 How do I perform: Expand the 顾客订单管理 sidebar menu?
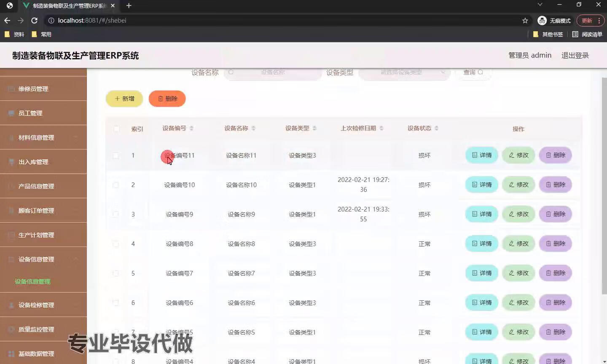pyautogui.click(x=43, y=211)
